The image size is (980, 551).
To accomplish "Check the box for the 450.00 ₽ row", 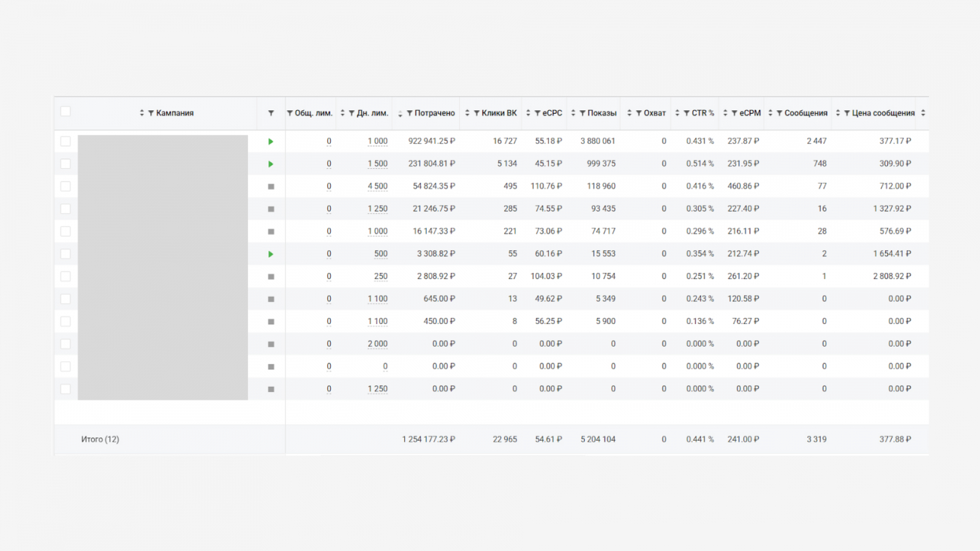I will click(66, 321).
